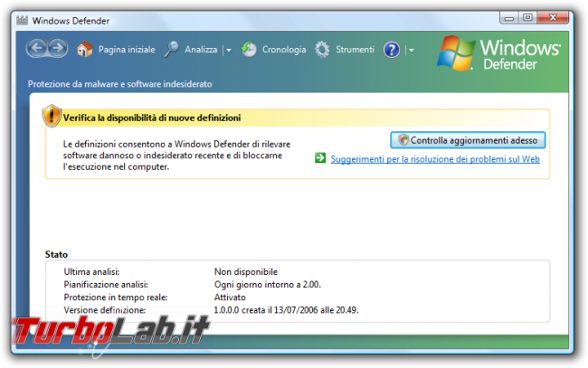
Task: Click the 'Stato' section heading
Action: [56, 254]
